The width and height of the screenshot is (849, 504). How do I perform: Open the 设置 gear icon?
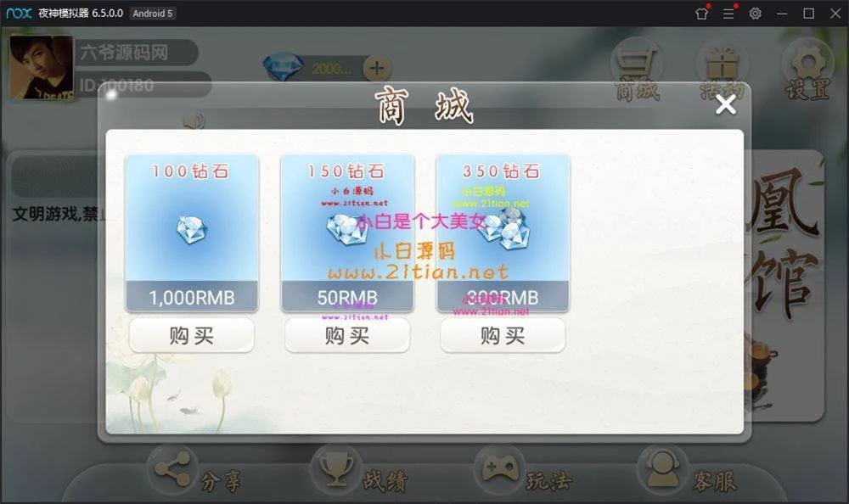click(808, 70)
